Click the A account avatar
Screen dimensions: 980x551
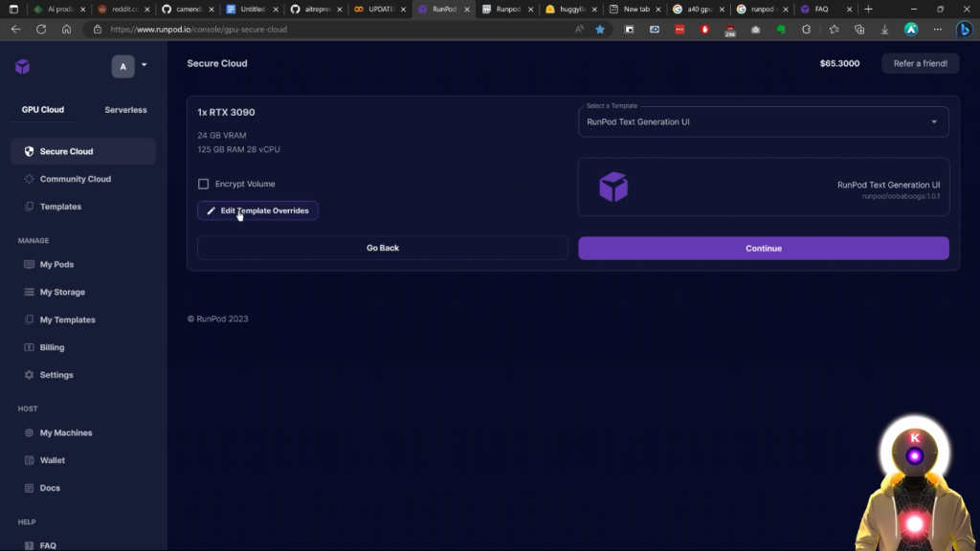(x=123, y=66)
